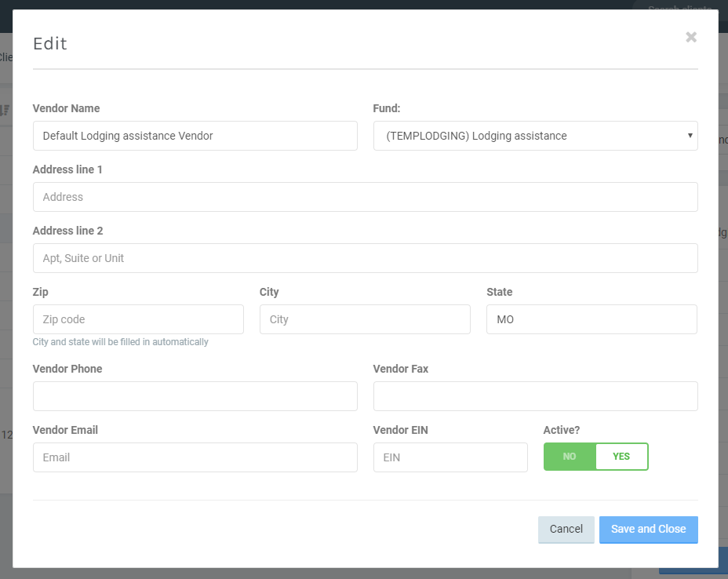Viewport: 728px width, 579px height.
Task: Click the Search clients box in background
Action: [679, 9]
